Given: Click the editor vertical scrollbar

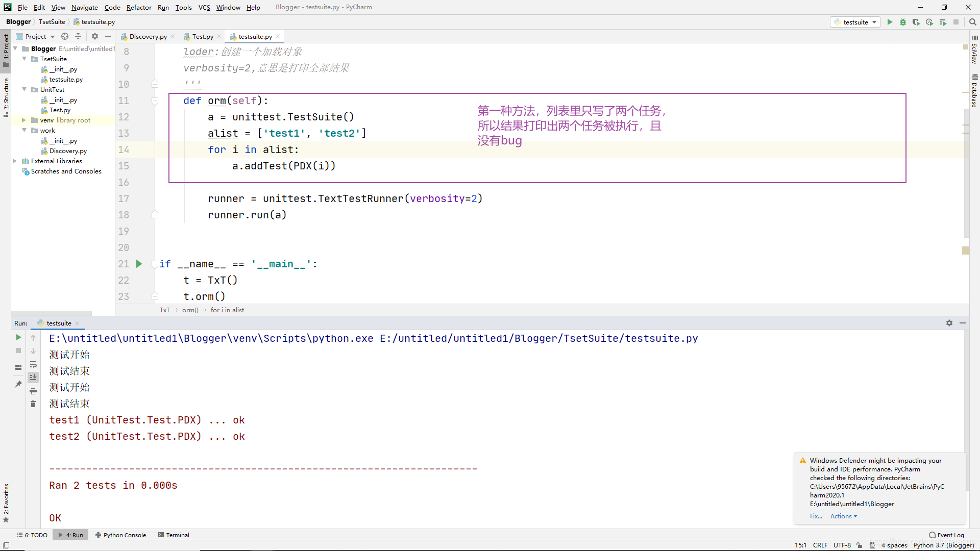Looking at the screenshot, I should tap(966, 173).
